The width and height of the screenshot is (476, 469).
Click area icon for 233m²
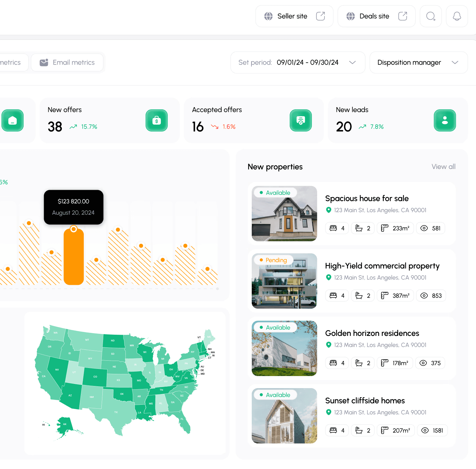point(385,228)
